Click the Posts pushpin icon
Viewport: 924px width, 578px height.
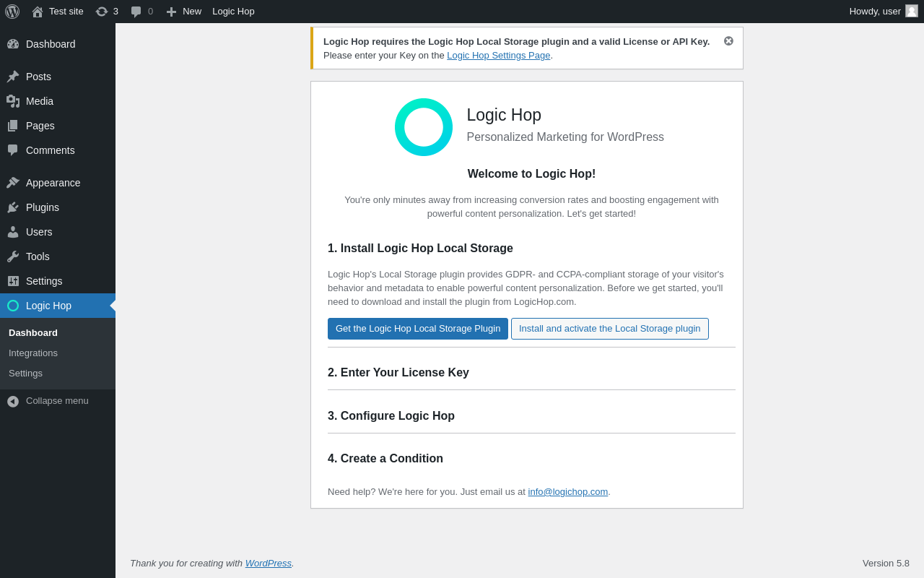[x=13, y=77]
